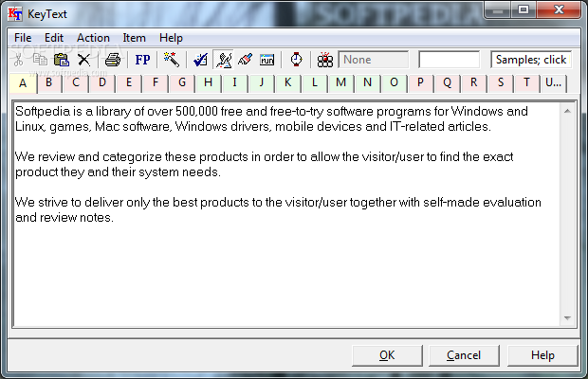Click the run toolbar icon
Viewport: 588px width, 379px height.
[267, 60]
